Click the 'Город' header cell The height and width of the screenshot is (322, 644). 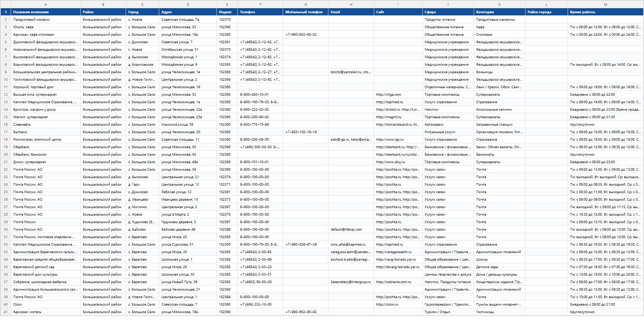[142, 12]
